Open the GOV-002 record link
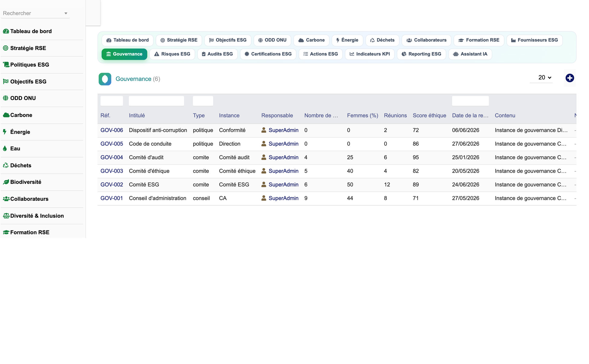 coord(112,185)
